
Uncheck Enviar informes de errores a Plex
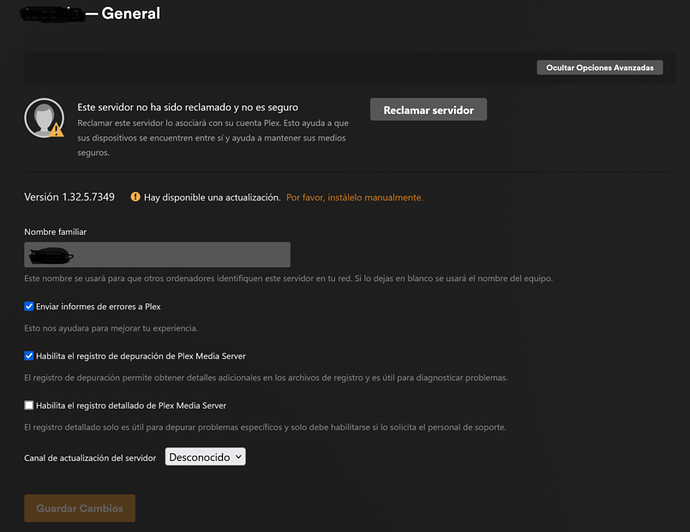coord(29,306)
